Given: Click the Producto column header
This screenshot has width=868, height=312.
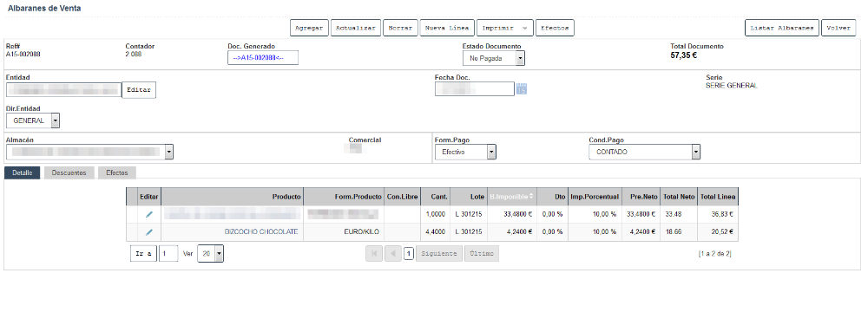Looking at the screenshot, I should tap(232, 197).
